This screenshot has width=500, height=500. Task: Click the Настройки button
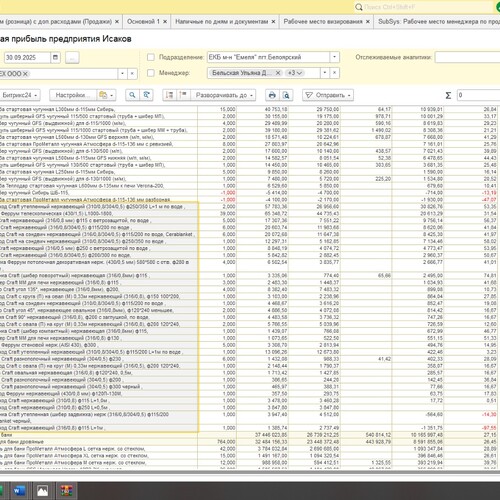(x=73, y=95)
